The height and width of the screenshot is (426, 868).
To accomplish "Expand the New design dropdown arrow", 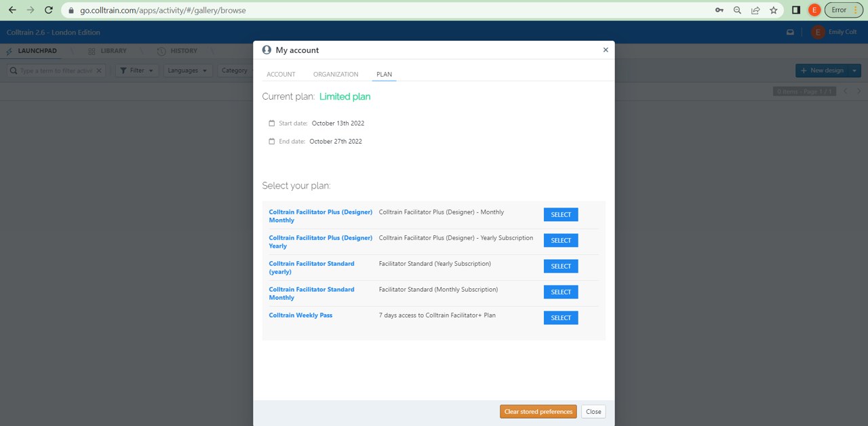I will coord(854,71).
